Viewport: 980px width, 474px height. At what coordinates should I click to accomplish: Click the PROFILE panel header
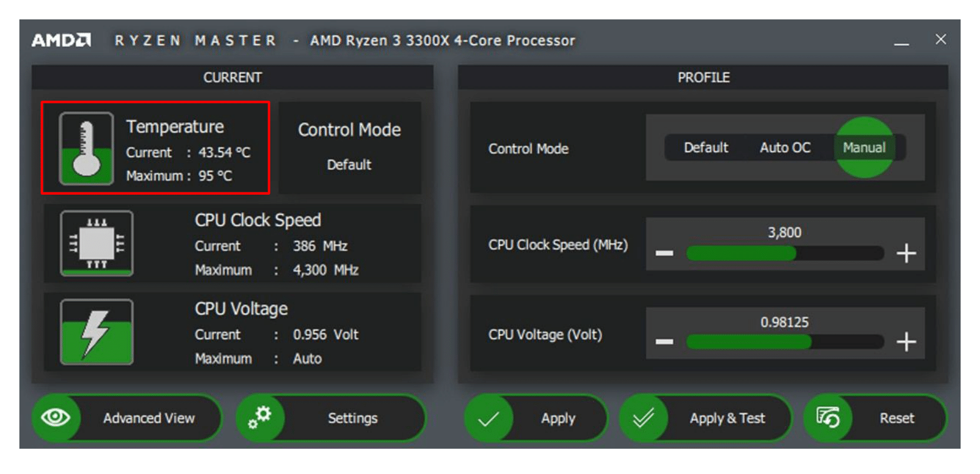click(x=703, y=77)
